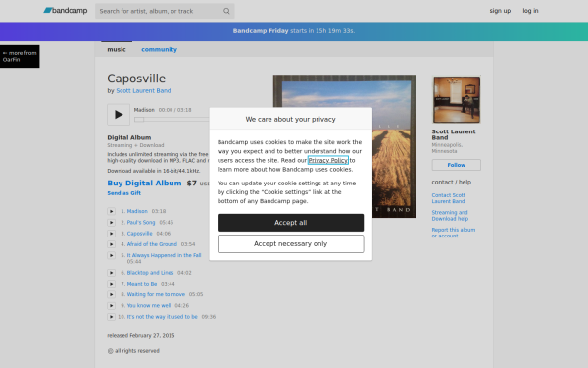
Task: Play the main album player
Action: coord(119,114)
